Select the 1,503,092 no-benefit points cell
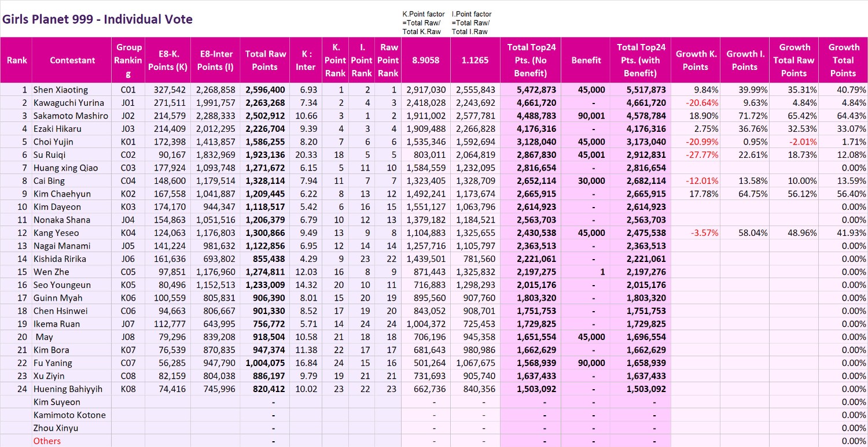The width and height of the screenshot is (868, 447). (530, 389)
